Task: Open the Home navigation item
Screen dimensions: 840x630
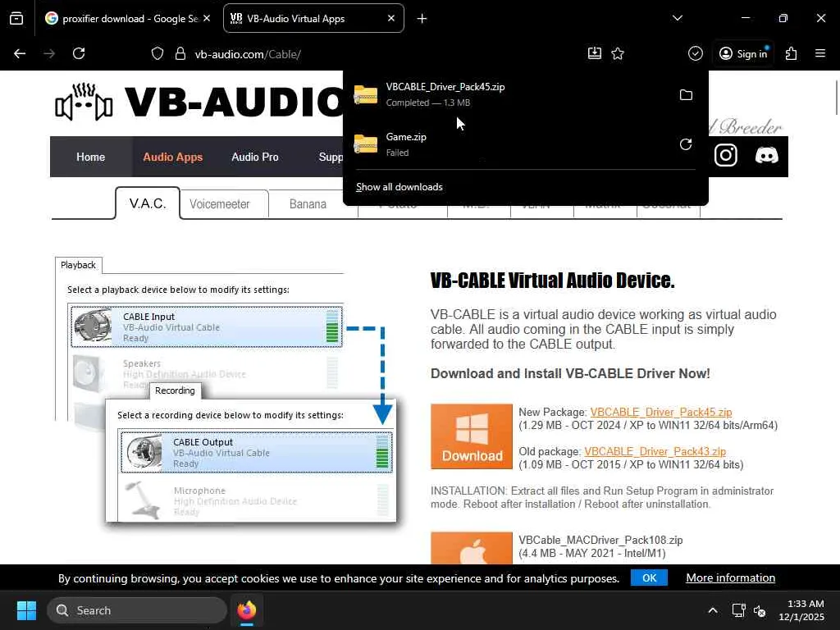Action: point(90,157)
